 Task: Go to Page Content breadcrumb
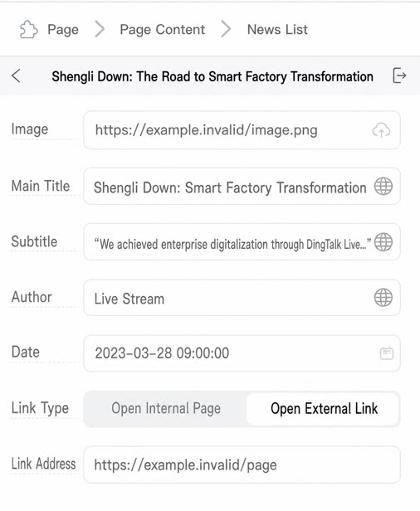click(163, 30)
